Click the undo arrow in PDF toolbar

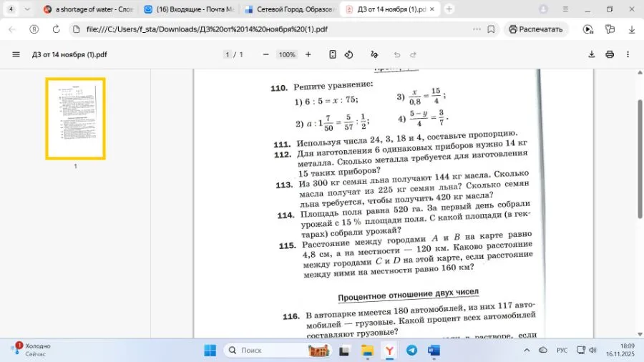396,54
